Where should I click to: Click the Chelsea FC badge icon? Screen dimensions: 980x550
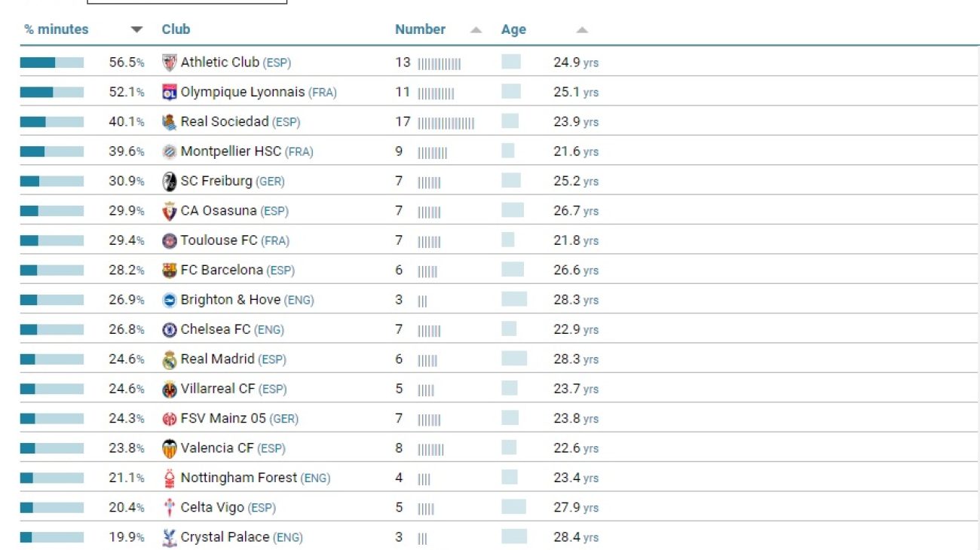pos(170,330)
